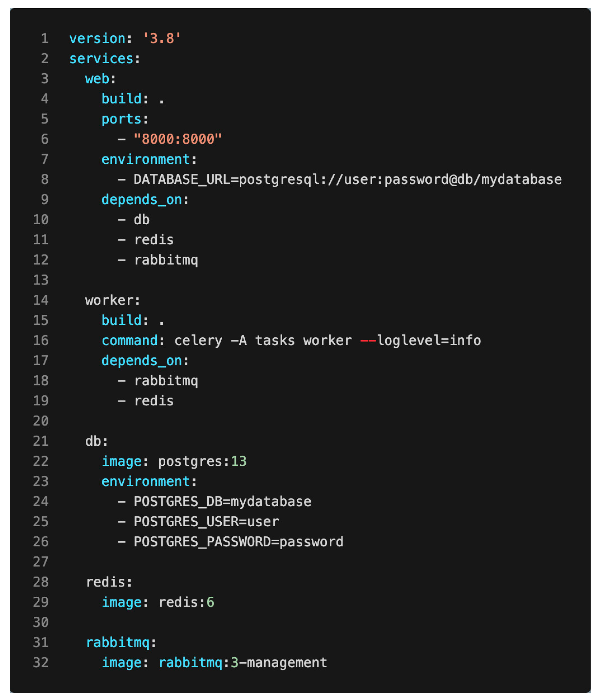This screenshot has width=598, height=700.
Task: Click the red double-dash before loglevel
Action: pyautogui.click(x=368, y=341)
